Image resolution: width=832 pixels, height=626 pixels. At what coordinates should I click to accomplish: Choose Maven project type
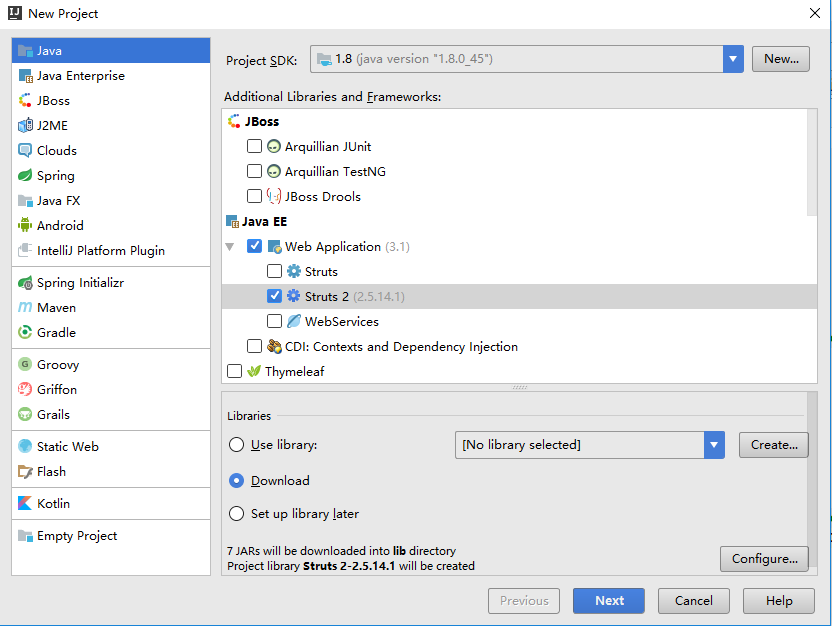click(111, 308)
